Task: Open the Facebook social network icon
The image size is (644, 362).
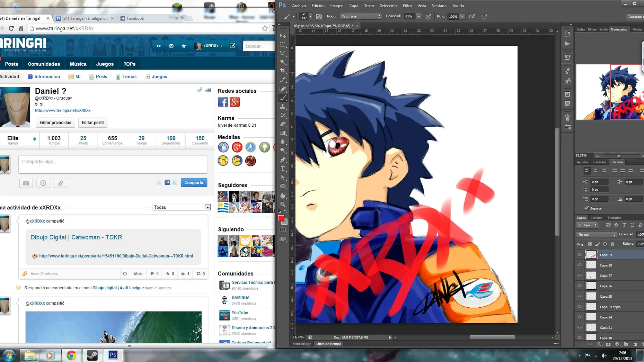Action: 223,102
